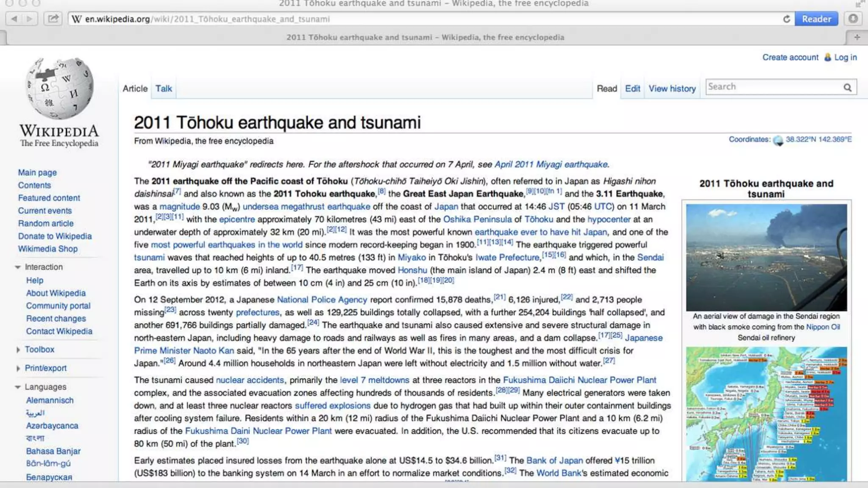Open the Safari share button
This screenshot has width=868, height=488.
pyautogui.click(x=53, y=19)
